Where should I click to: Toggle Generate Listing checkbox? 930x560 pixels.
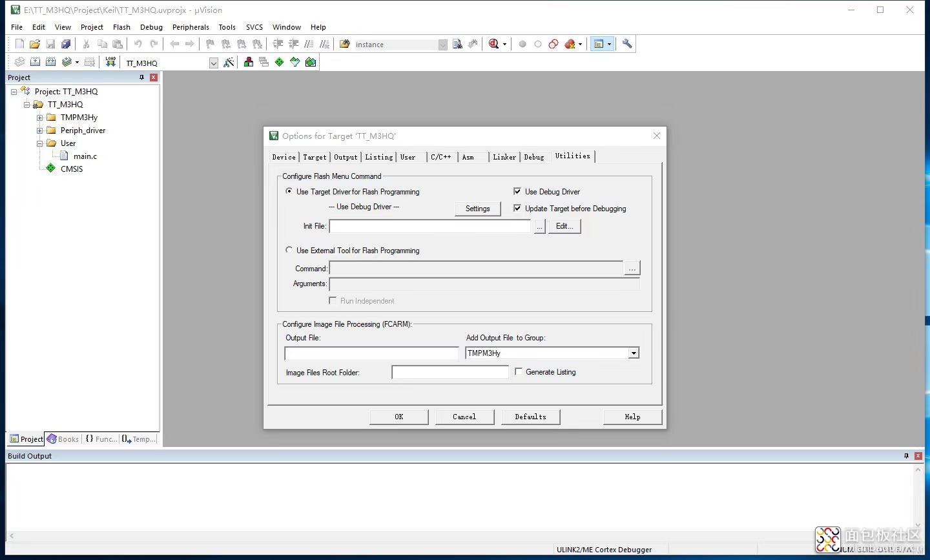click(519, 371)
